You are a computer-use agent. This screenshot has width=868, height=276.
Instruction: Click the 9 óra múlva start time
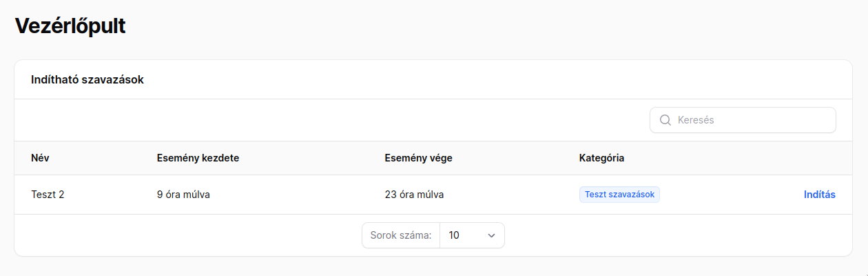pyautogui.click(x=183, y=195)
